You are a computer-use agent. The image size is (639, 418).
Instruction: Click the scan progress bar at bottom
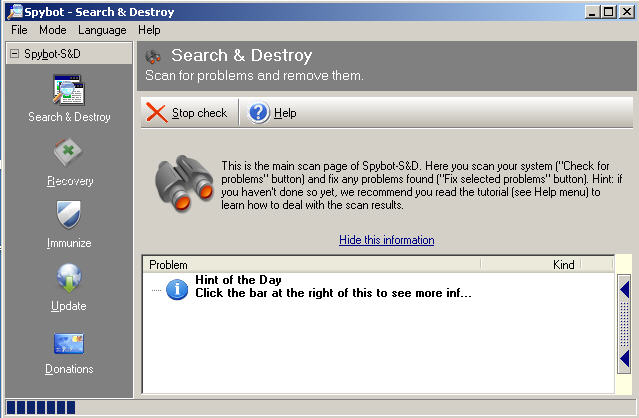[x=321, y=407]
